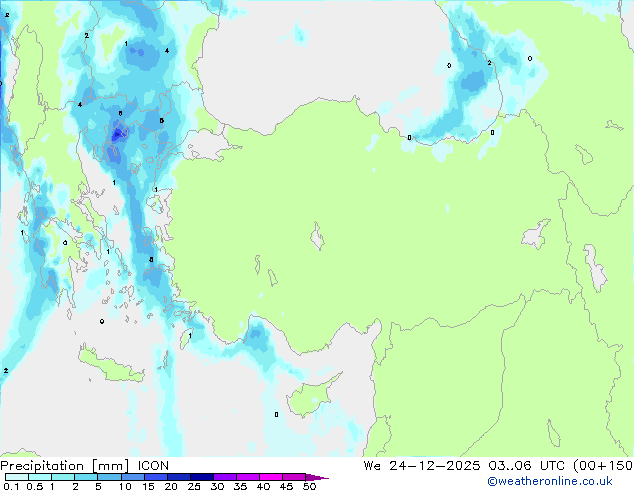Click the "50" legend scale label
634x490 pixels.
(310, 486)
